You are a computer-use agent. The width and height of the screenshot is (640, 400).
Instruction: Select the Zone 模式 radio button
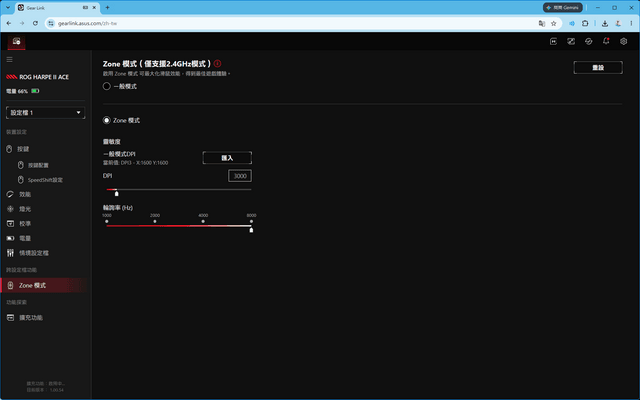[x=107, y=120]
